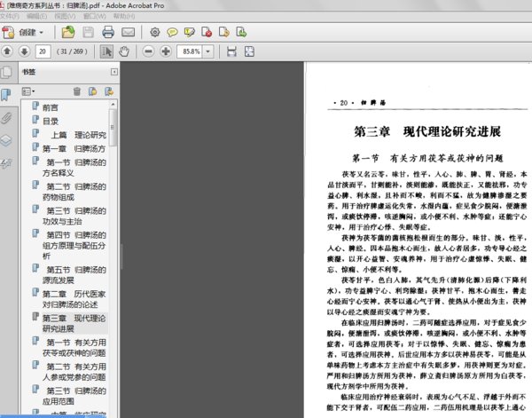Select the 第一章 归脾汤方 bookmark

74,149
